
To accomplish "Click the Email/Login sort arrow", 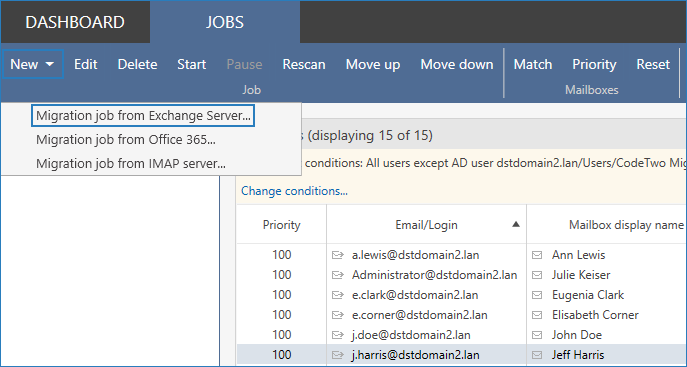I will click(x=516, y=224).
